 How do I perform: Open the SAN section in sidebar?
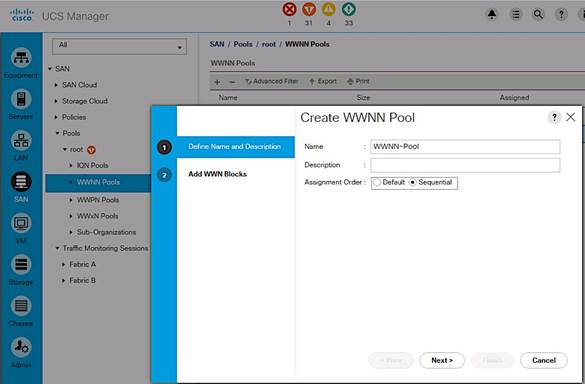coord(21,187)
